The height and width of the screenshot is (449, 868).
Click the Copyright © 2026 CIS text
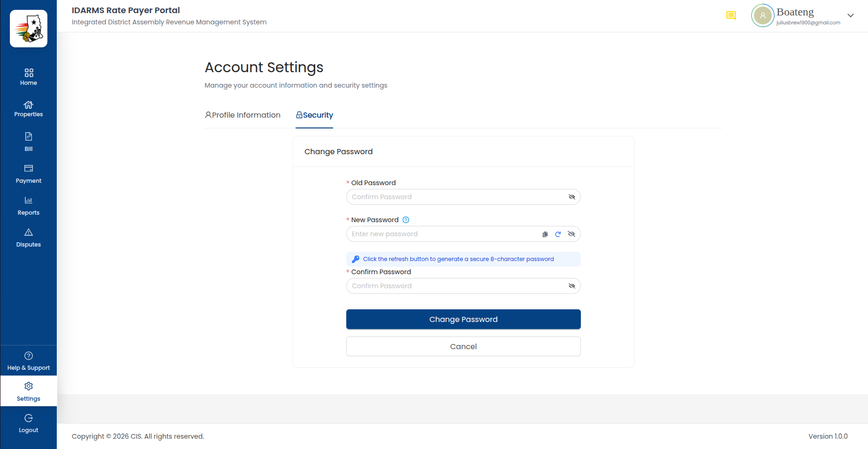tap(138, 436)
